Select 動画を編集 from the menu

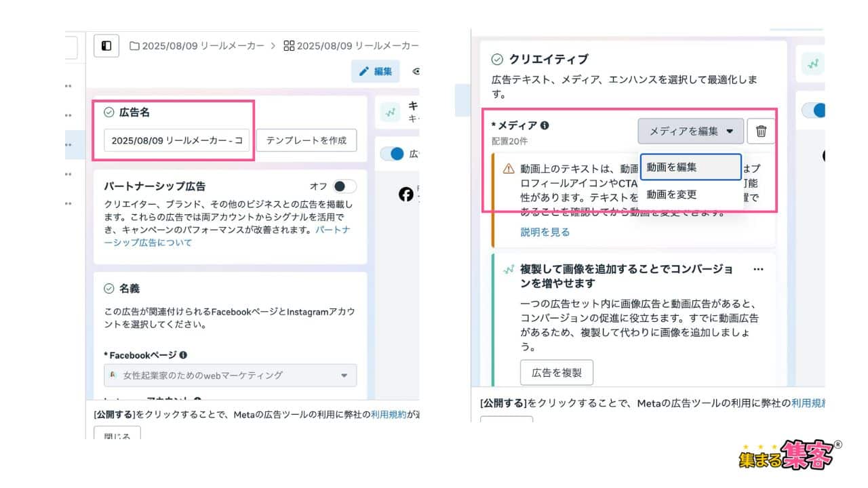tap(690, 167)
